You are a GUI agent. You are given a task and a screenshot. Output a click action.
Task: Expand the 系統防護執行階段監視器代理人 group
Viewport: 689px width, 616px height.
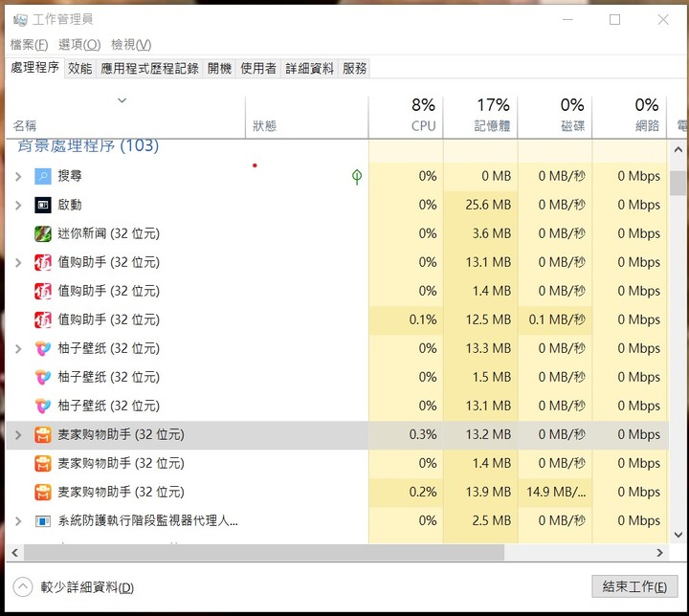[x=18, y=521]
